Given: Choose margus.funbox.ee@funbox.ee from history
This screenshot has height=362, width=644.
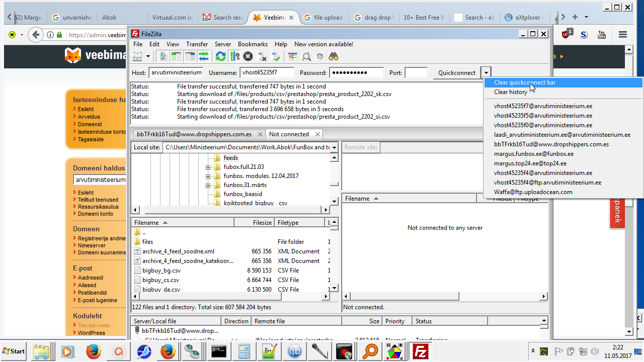Looking at the screenshot, I should [x=533, y=154].
